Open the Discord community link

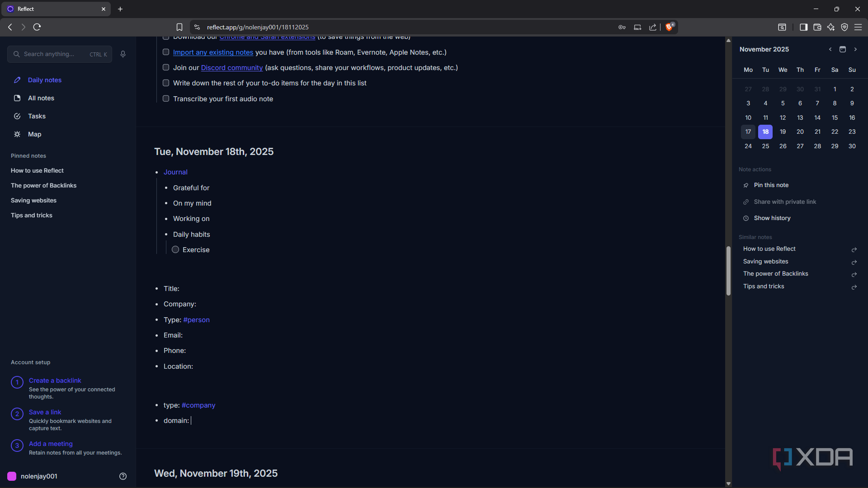click(232, 68)
